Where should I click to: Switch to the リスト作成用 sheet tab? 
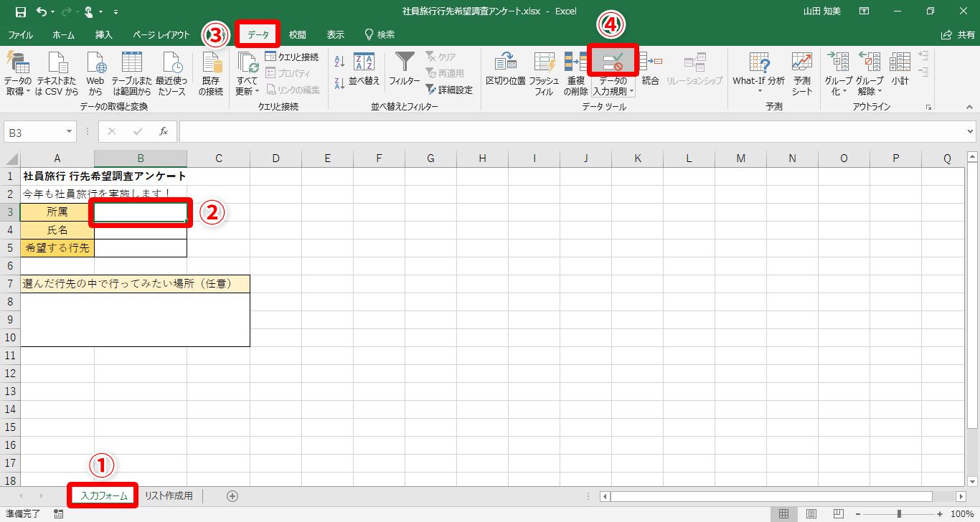169,495
